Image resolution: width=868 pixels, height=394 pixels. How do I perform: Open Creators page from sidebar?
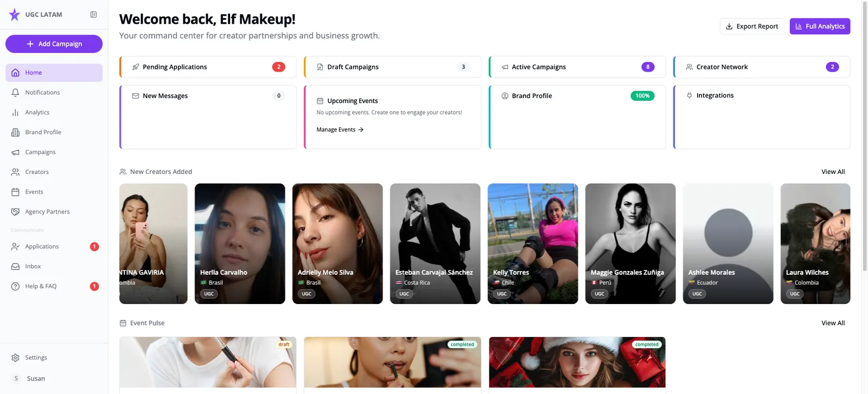click(x=54, y=172)
